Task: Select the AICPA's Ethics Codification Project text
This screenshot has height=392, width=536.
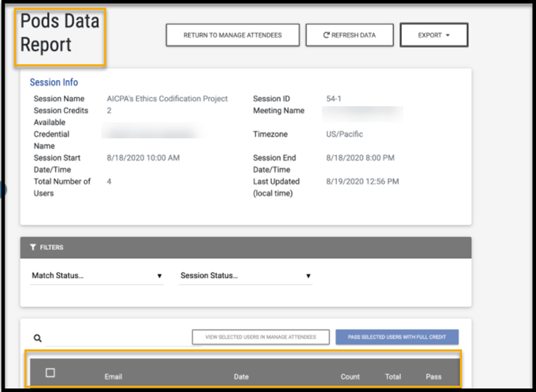Action: tap(167, 99)
